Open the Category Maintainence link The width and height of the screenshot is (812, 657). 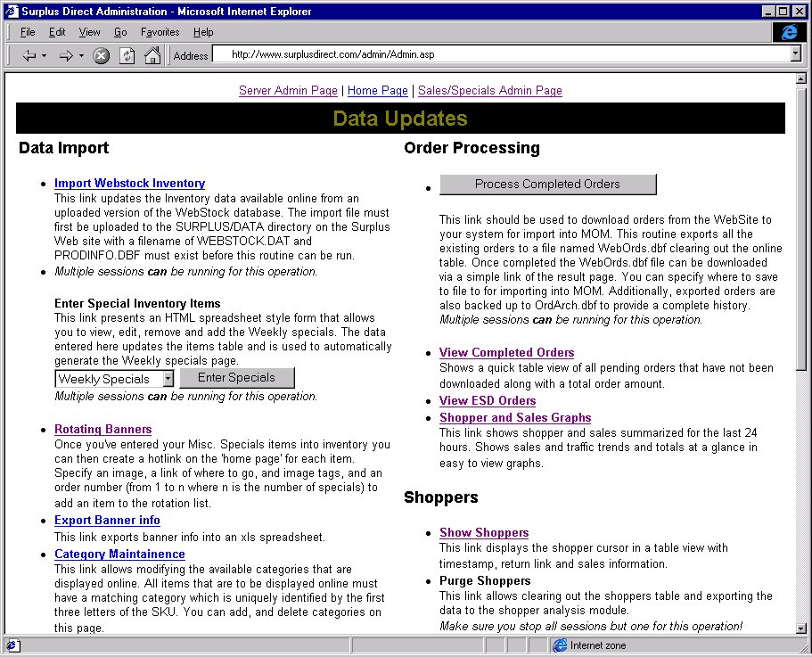[x=119, y=554]
